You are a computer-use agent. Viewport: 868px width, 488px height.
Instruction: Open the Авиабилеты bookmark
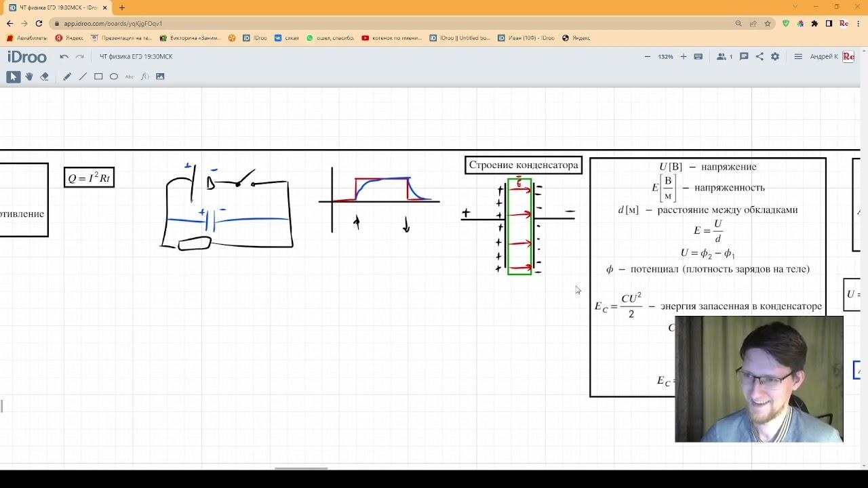click(27, 38)
